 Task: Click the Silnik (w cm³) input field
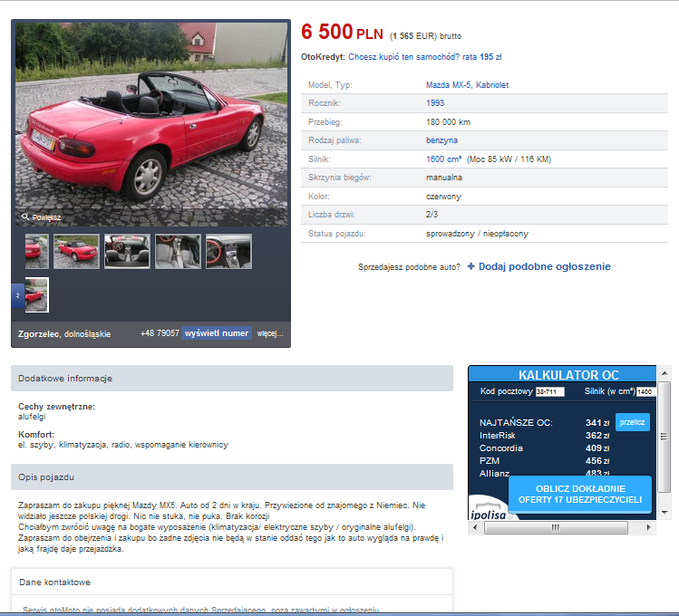(x=646, y=391)
